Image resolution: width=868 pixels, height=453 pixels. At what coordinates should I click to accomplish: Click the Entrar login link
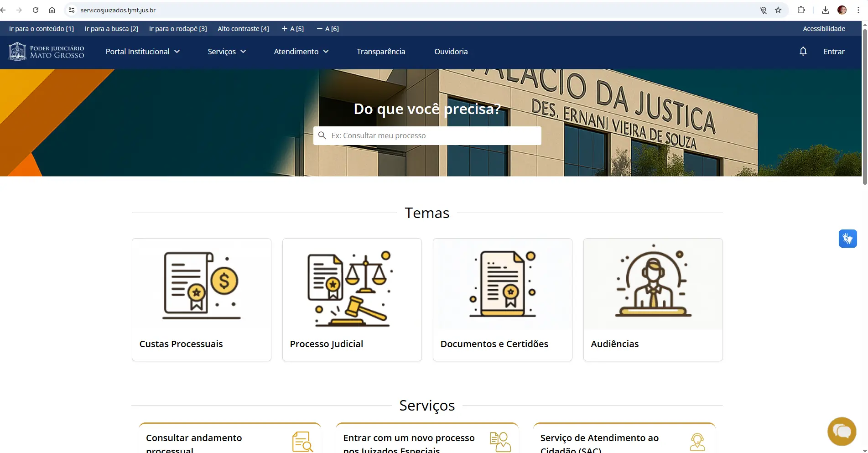pyautogui.click(x=834, y=52)
